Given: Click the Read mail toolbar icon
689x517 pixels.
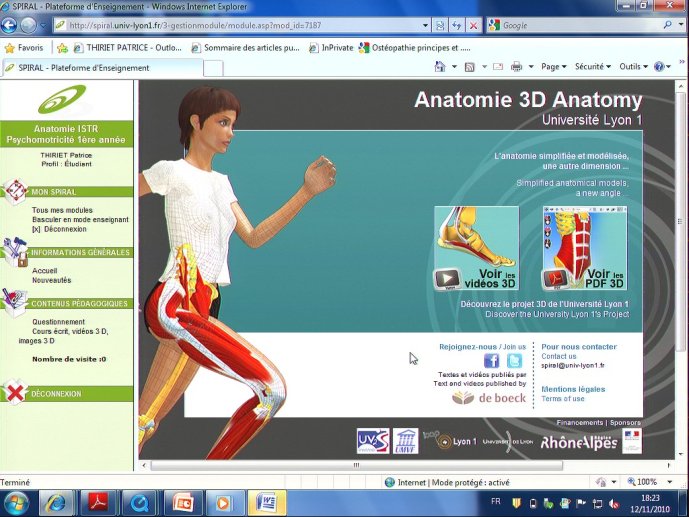Looking at the screenshot, I should [x=498, y=67].
